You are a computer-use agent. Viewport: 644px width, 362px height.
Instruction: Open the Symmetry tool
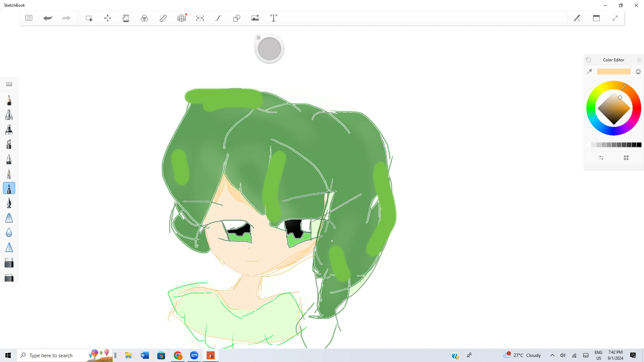(200, 18)
